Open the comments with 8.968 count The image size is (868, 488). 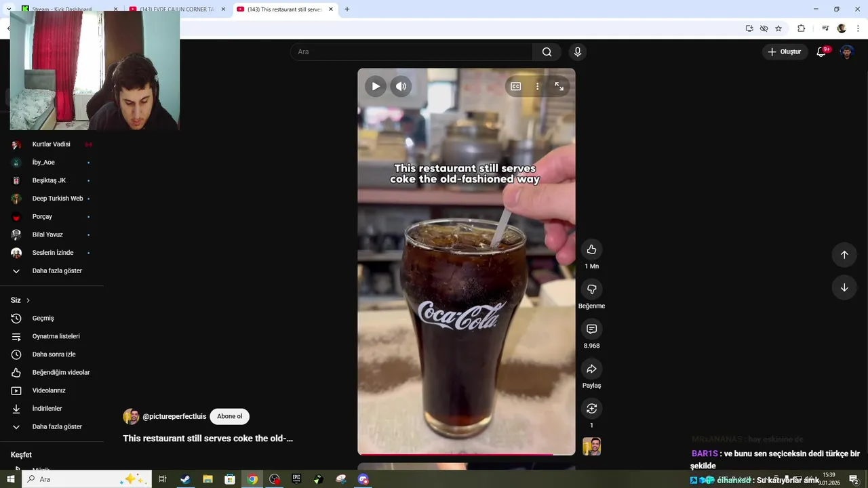(x=591, y=329)
